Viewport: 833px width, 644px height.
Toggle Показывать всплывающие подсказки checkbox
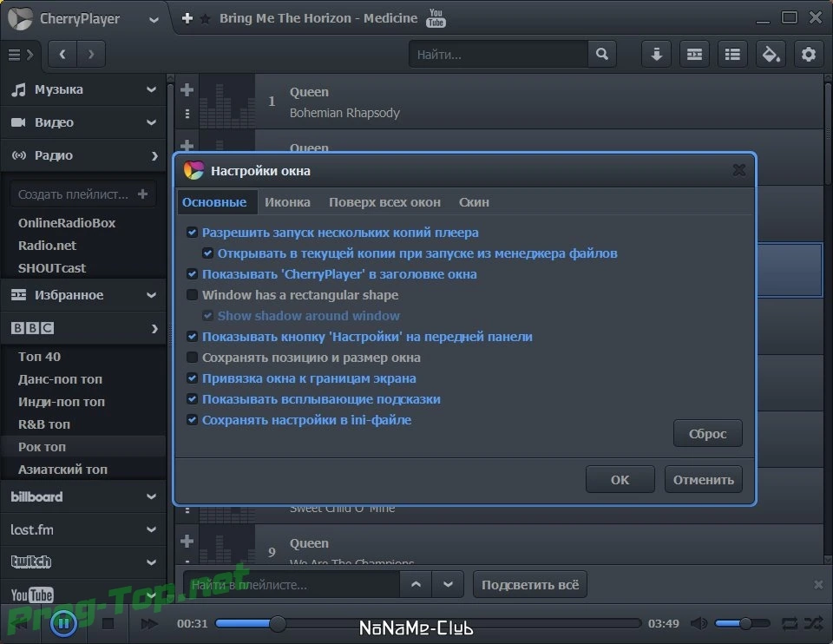tap(192, 399)
